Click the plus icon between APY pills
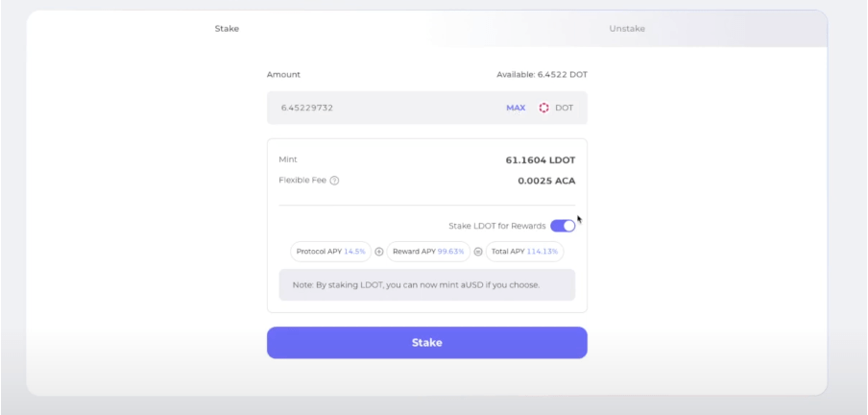The image size is (868, 415). tap(379, 252)
